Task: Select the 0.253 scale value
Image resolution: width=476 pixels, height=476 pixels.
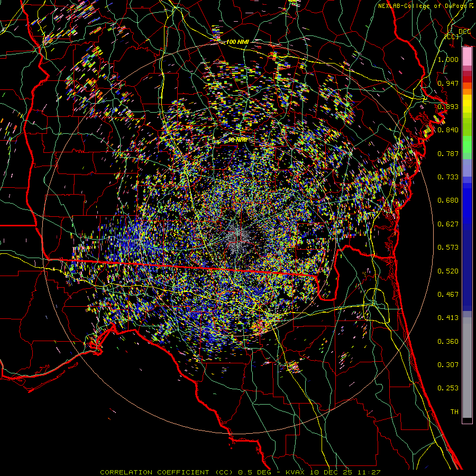Action: tap(448, 388)
